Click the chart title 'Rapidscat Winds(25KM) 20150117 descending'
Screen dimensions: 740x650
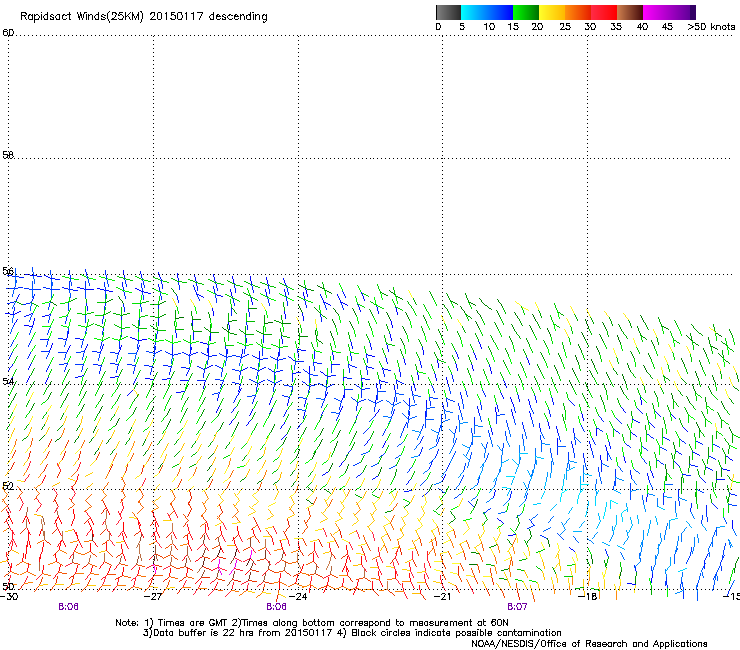click(143, 17)
